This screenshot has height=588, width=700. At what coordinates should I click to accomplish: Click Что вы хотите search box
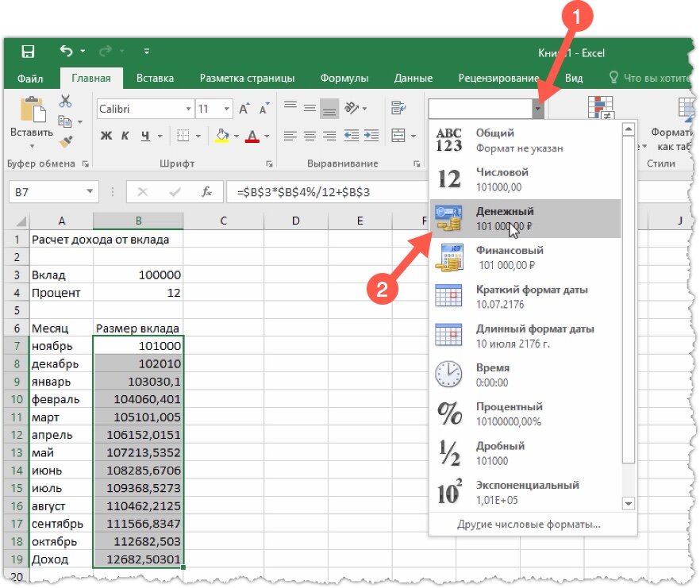(x=649, y=78)
